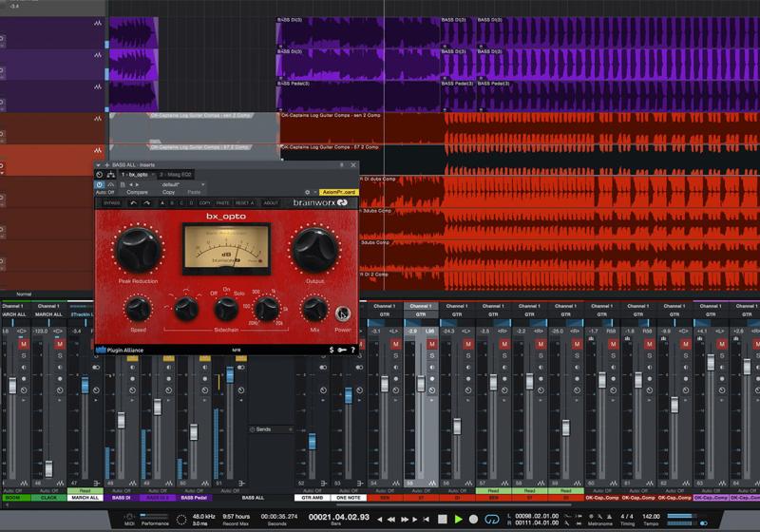
Task: Click the fader handle on channel 54
Action: tap(385, 384)
